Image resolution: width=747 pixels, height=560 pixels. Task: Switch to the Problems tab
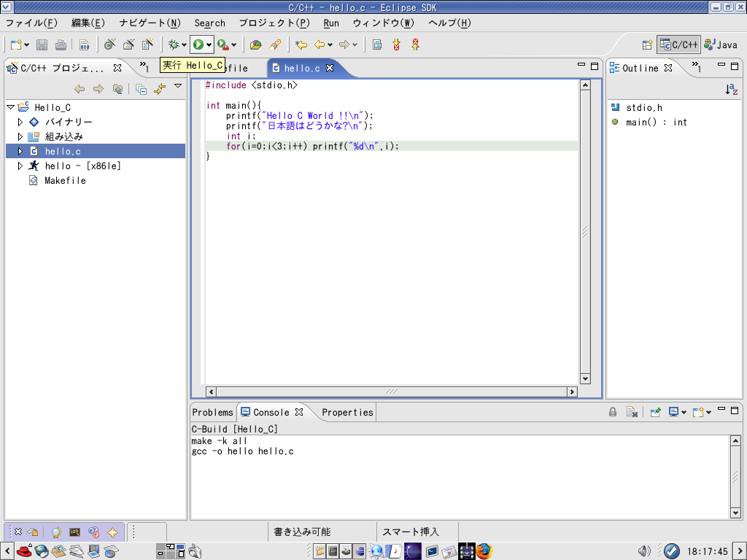[213, 413]
